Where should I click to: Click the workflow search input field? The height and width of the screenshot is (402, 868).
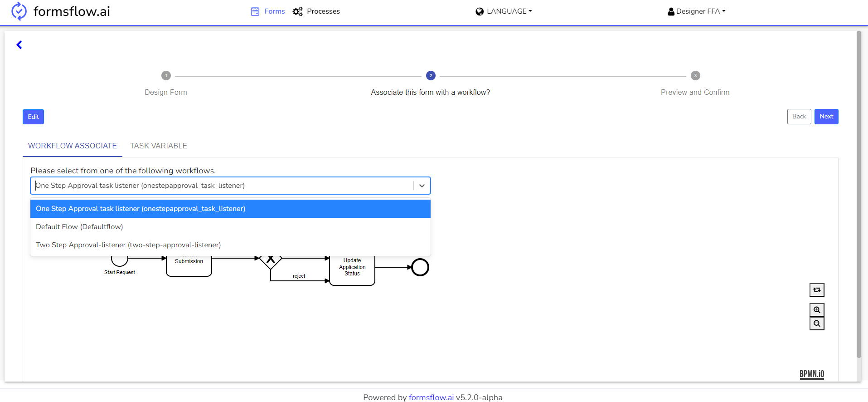222,186
